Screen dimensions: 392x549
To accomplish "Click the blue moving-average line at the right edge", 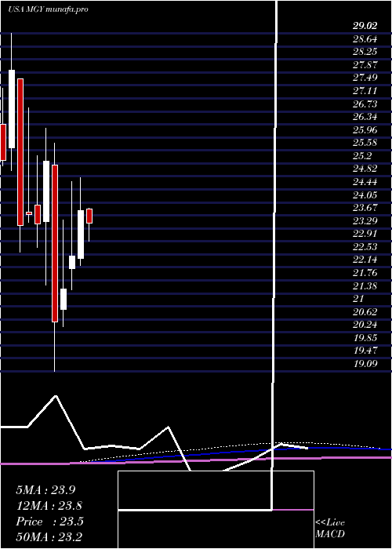I will coord(385,449).
